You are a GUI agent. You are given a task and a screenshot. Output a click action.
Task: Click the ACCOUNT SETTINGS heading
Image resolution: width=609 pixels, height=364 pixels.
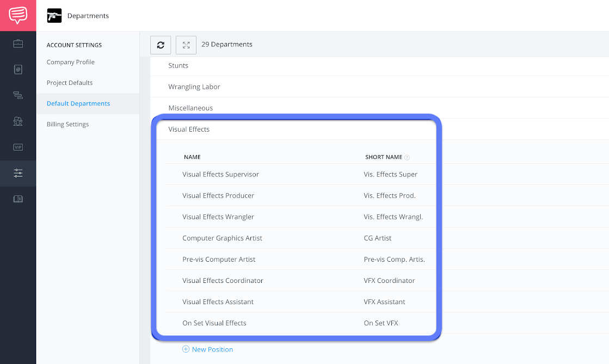coord(74,45)
